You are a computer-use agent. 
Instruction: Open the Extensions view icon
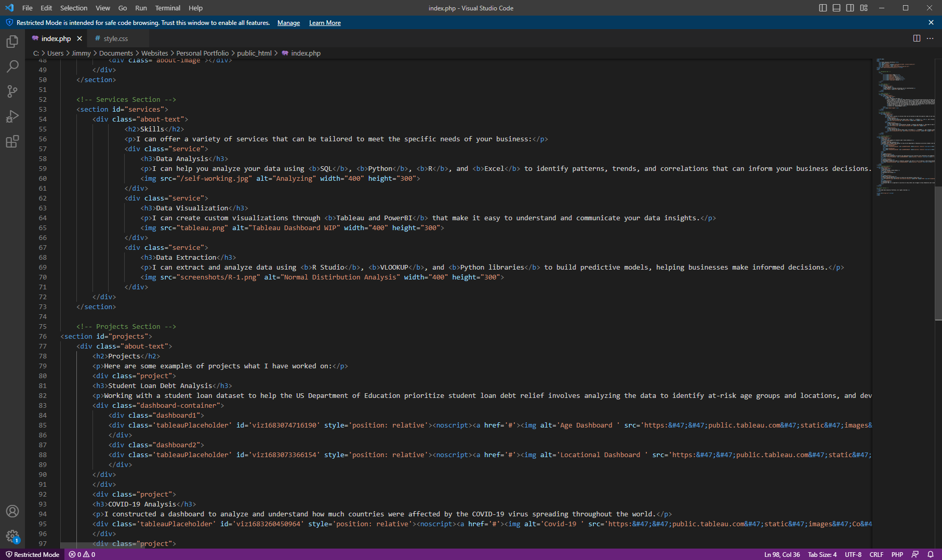point(12,141)
